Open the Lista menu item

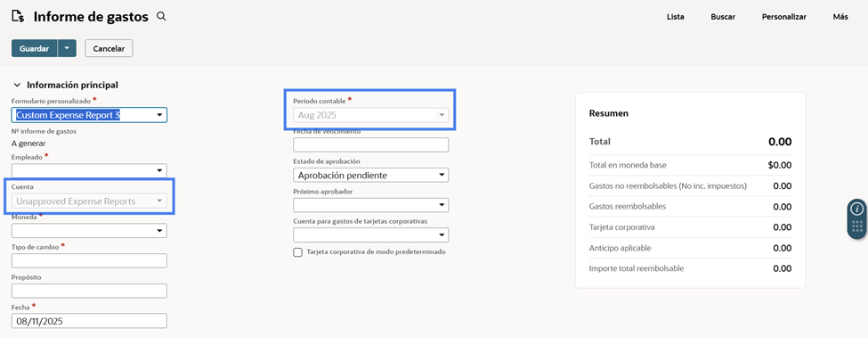pos(676,17)
